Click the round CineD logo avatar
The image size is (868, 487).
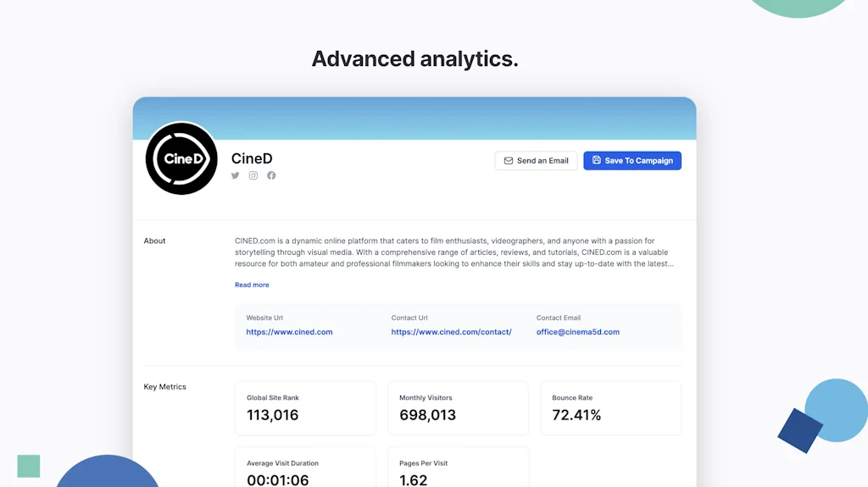181,159
